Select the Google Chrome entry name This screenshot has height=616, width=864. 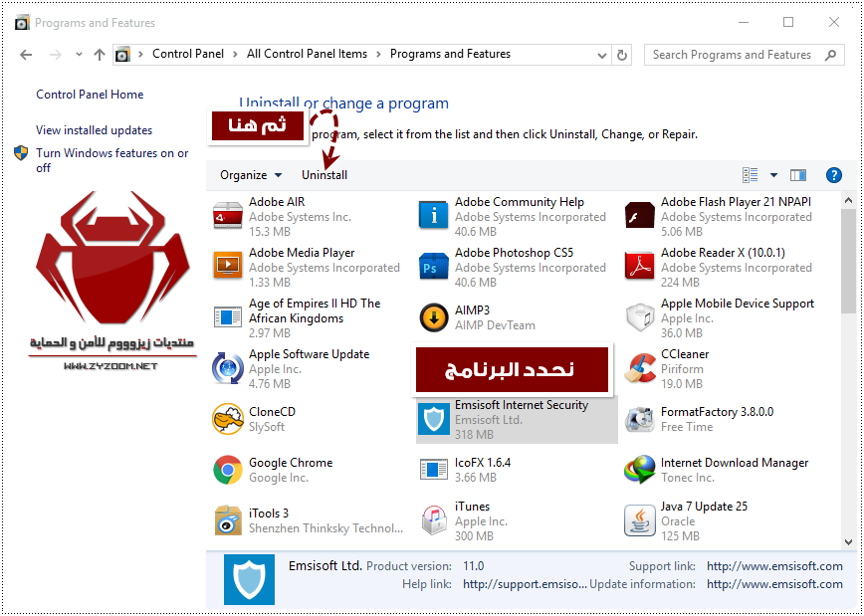click(x=291, y=463)
